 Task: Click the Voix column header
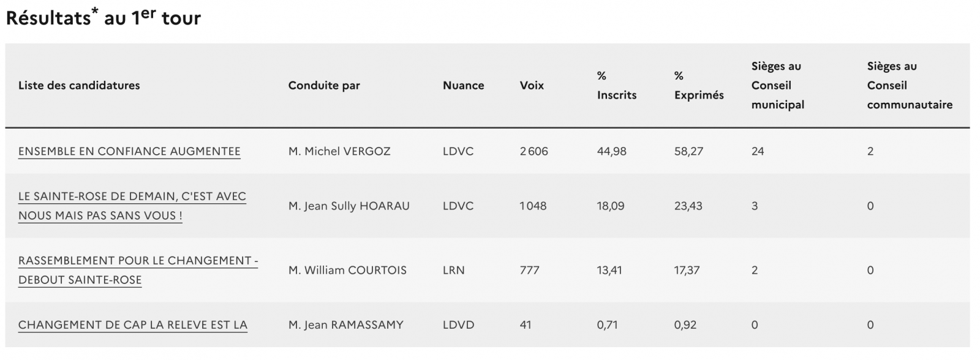coord(532,86)
